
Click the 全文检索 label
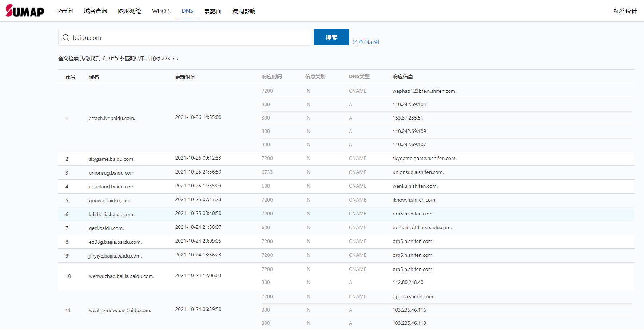[68, 59]
